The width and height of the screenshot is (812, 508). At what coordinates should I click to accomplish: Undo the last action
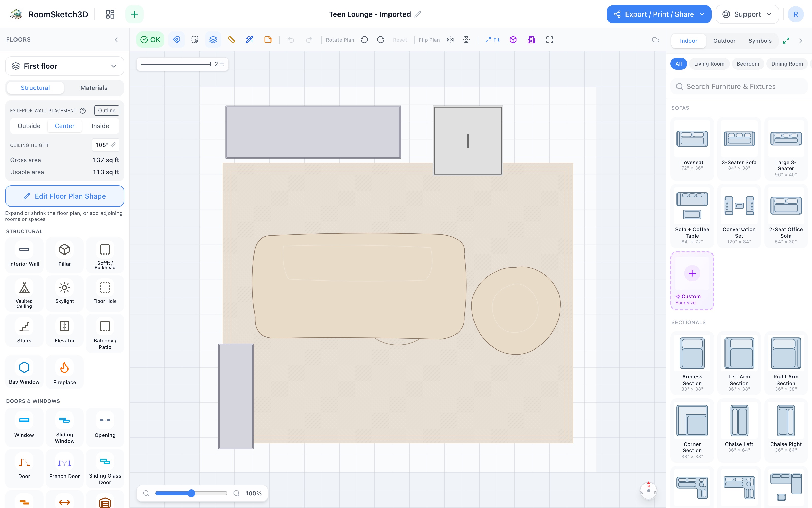(291, 40)
